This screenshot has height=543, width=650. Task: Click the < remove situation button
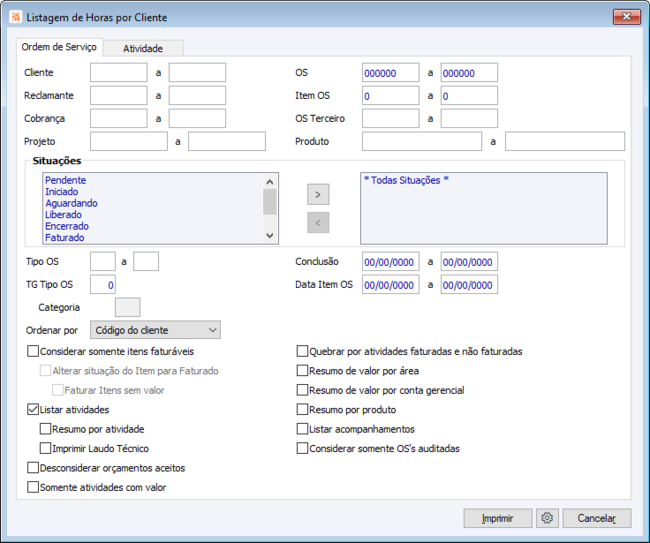(318, 223)
